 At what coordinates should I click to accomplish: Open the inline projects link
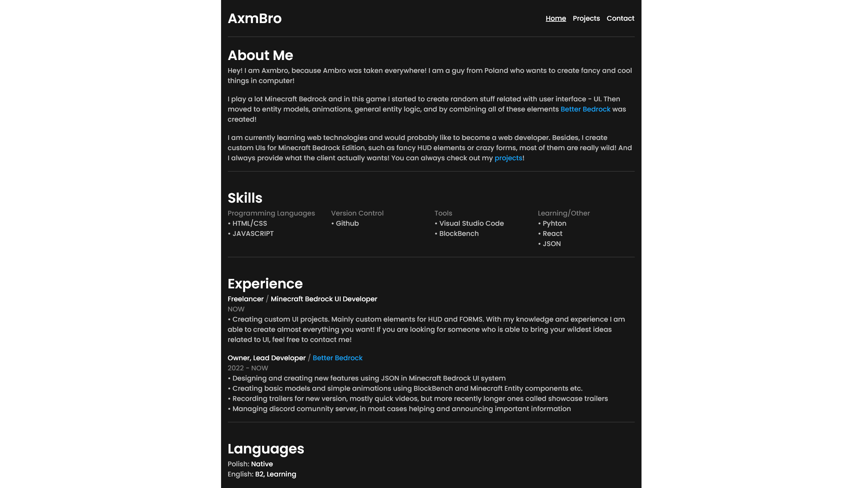(508, 158)
